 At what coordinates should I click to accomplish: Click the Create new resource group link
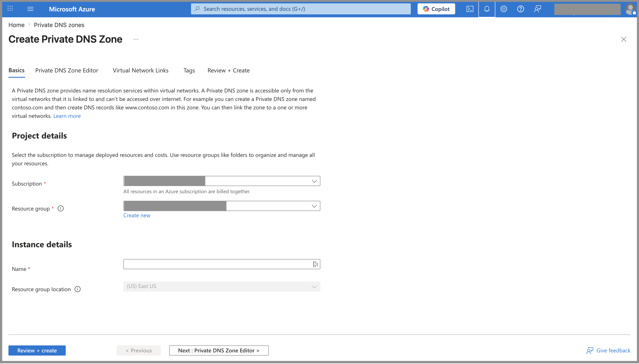point(137,216)
